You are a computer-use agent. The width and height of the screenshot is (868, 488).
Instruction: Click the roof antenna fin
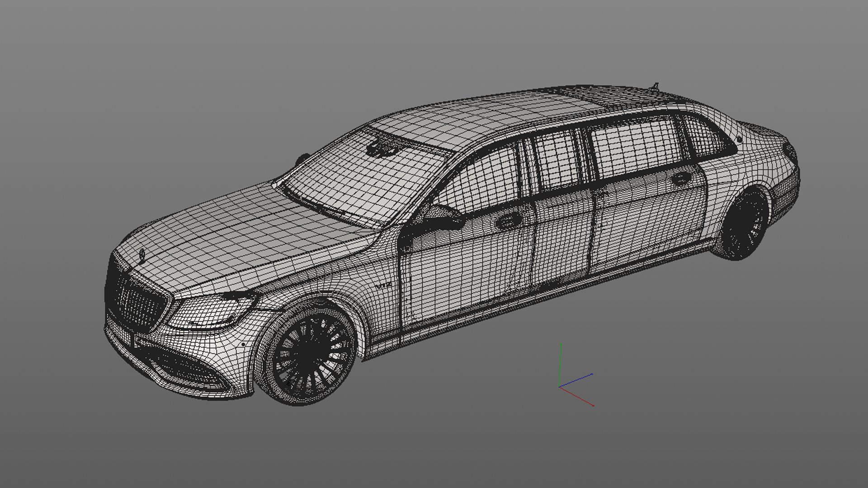(656, 85)
